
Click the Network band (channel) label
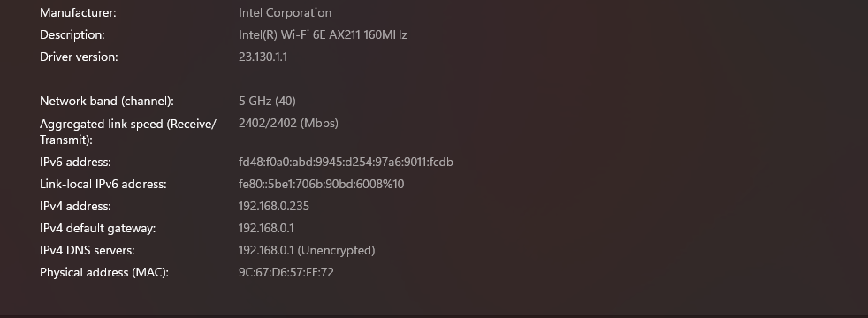pyautogui.click(x=107, y=102)
